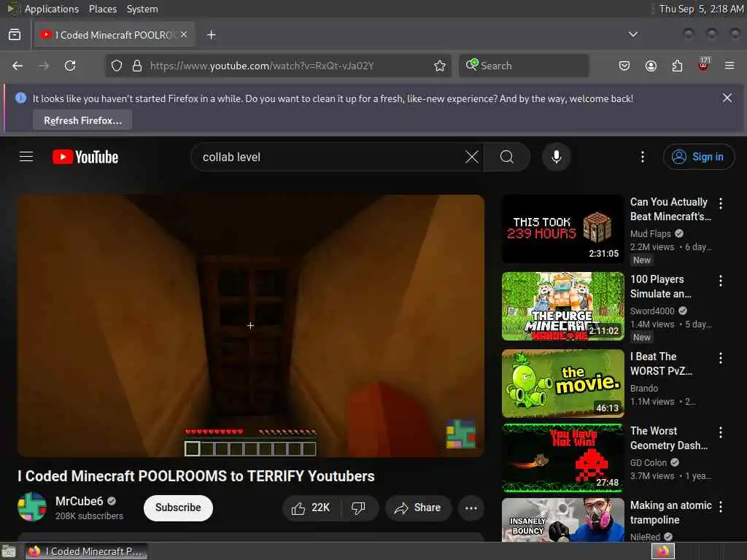Image resolution: width=747 pixels, height=560 pixels.
Task: Click the channel watermark in video corner
Action: point(460,433)
